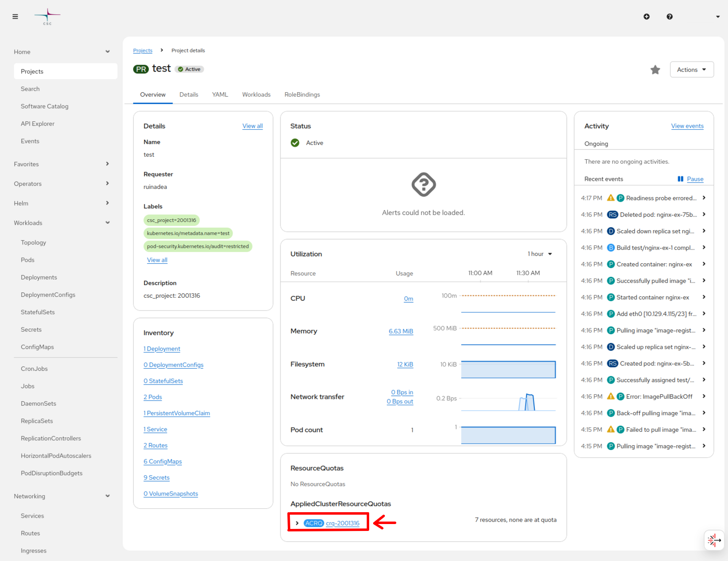This screenshot has height=561, width=728.
Task: Expand the Operators navigation section
Action: 107,184
